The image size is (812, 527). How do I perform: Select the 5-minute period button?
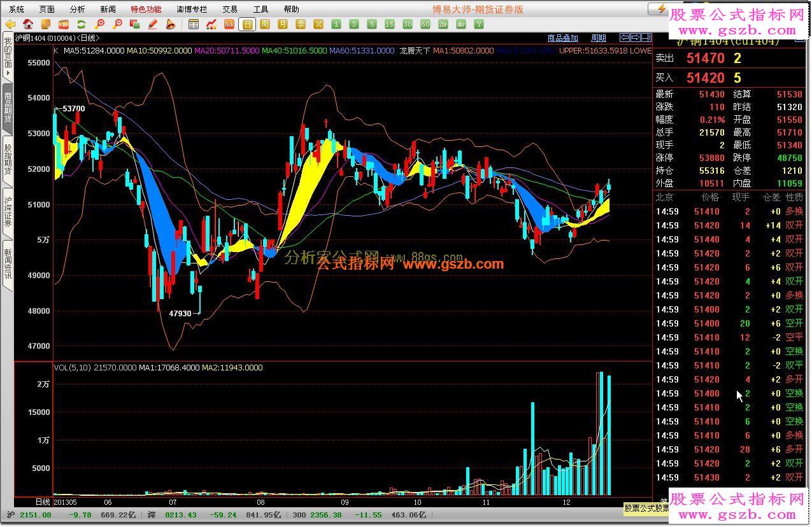372,24
